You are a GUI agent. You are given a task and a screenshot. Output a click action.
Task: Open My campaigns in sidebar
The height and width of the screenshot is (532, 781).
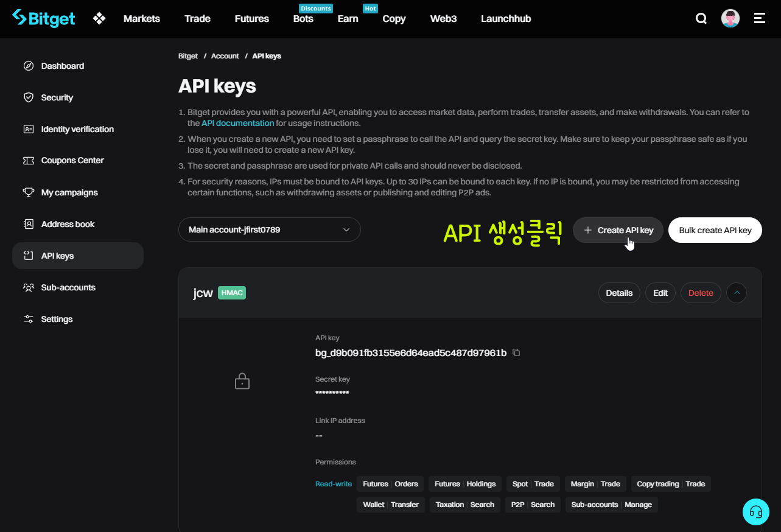tap(78, 192)
